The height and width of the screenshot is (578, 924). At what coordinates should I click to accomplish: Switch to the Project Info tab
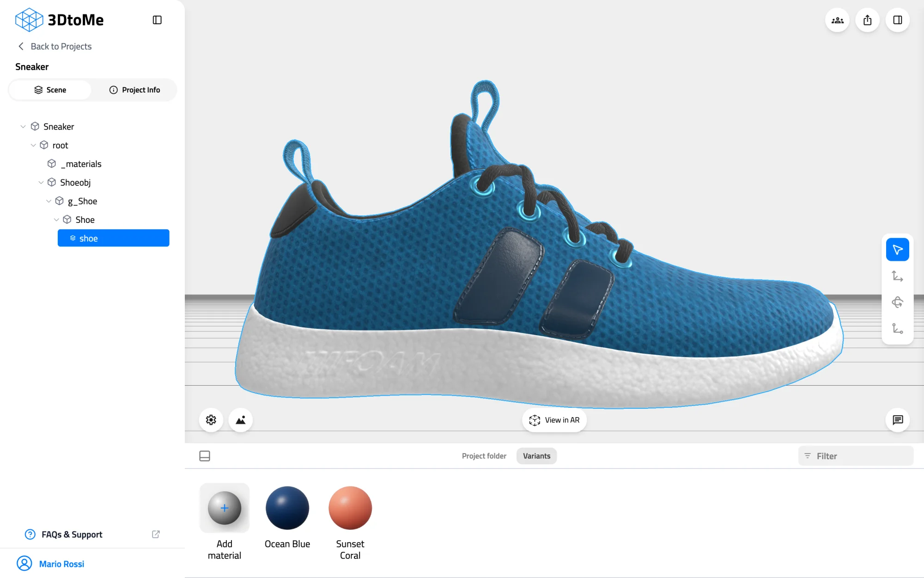coord(134,90)
